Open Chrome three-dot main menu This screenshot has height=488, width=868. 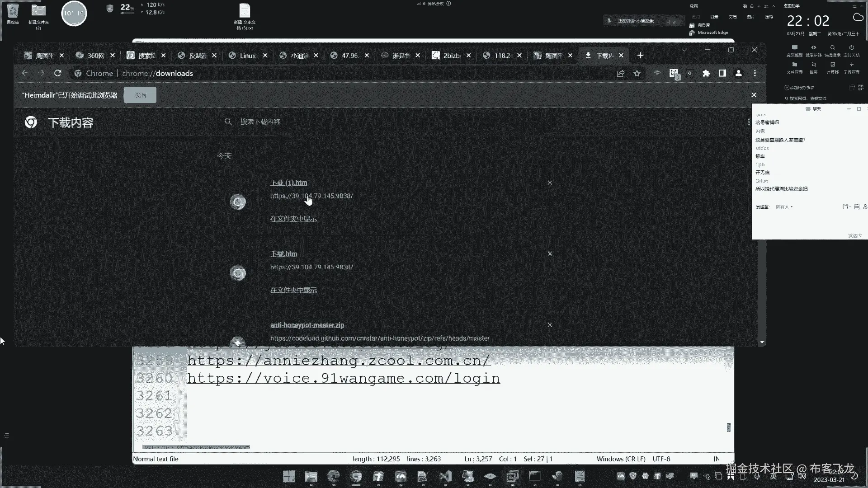tap(755, 73)
